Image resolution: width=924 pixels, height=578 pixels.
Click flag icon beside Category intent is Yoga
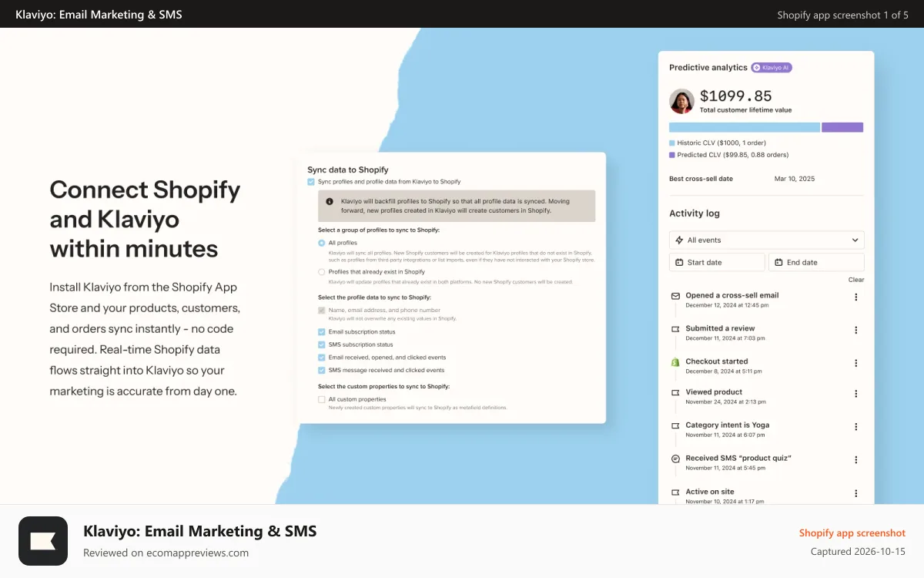click(675, 425)
